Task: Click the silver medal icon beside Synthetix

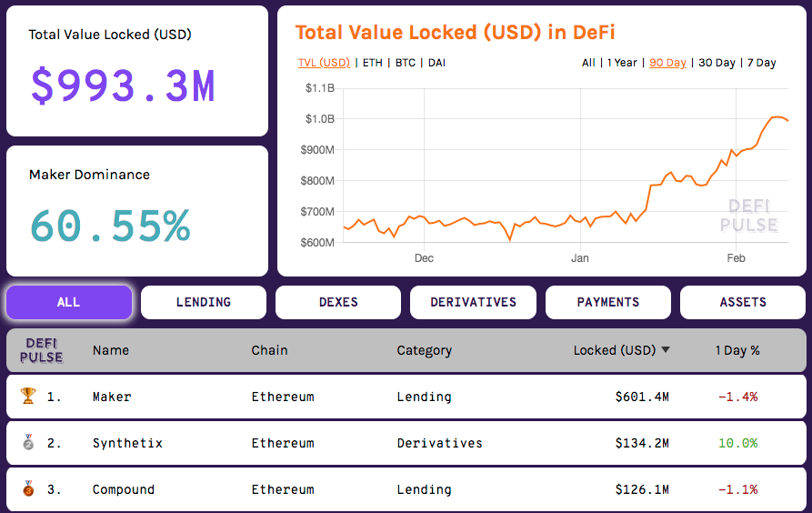Action: coord(27,443)
